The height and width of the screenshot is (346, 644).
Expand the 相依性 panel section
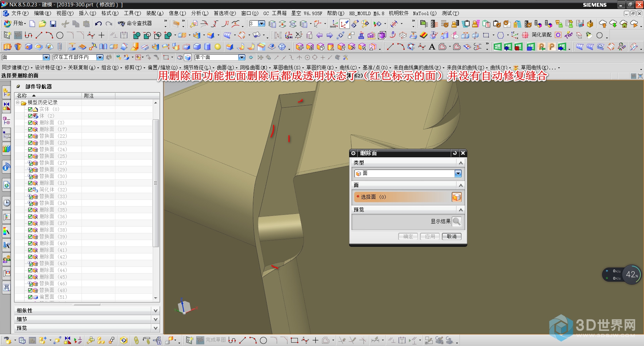coord(155,311)
